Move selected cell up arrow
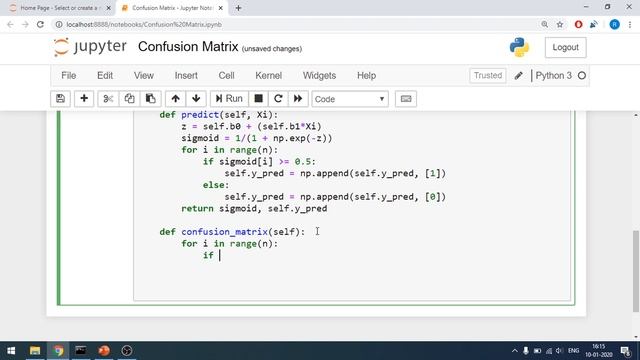The height and width of the screenshot is (360, 640). pos(176,99)
